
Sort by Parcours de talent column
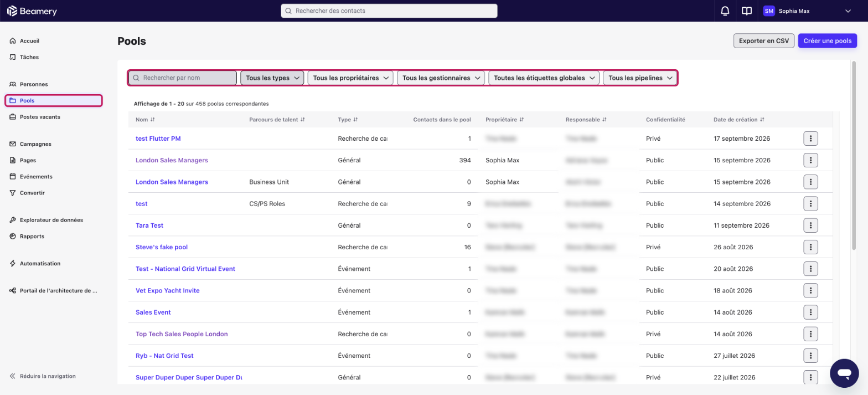[303, 120]
